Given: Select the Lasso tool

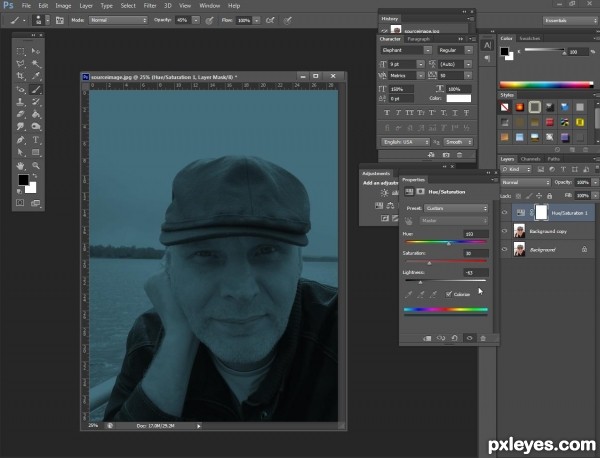Looking at the screenshot, I should tap(21, 64).
